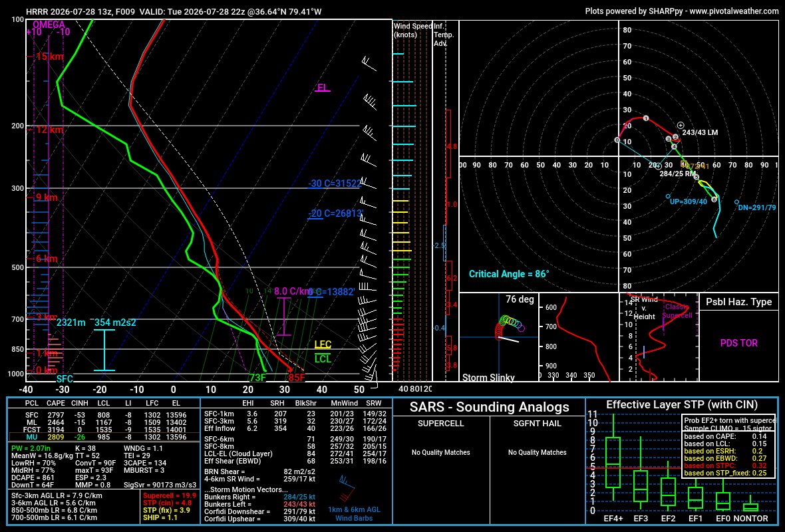Screen dimensions: 785x532
Task: Click the 76 deg slinky tilt value
Action: [x=520, y=299]
